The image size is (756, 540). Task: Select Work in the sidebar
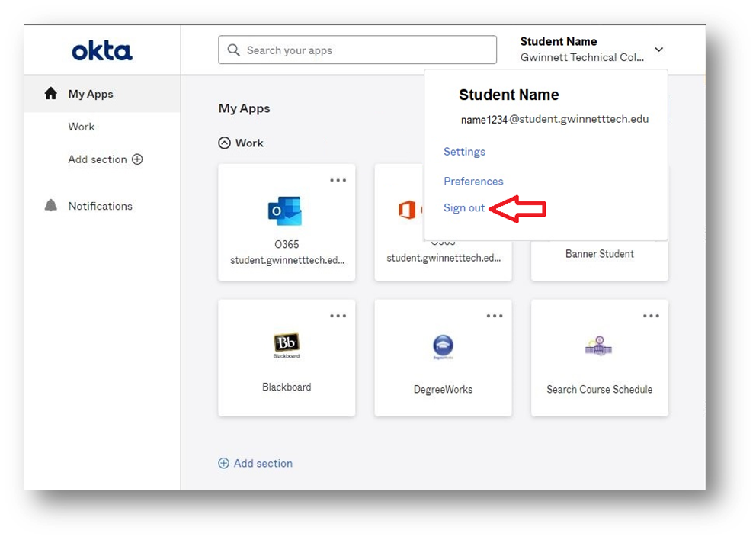(82, 127)
